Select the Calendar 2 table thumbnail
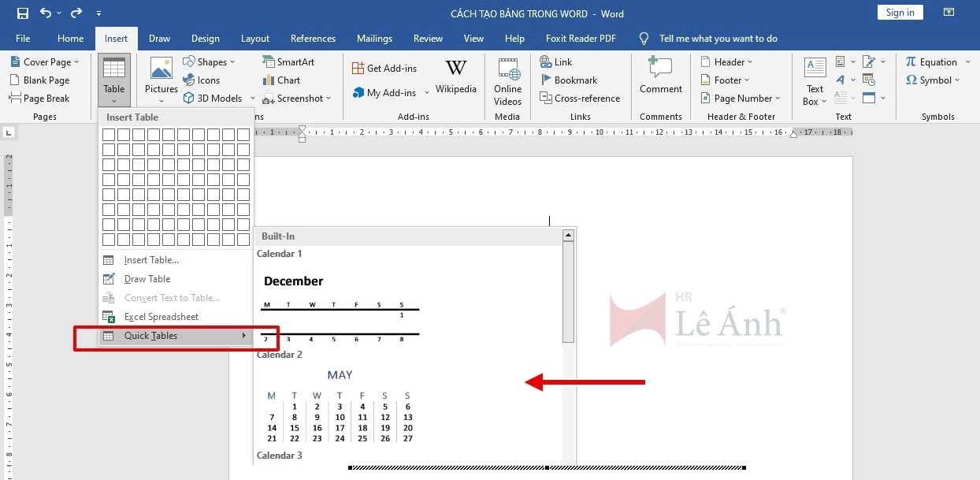The height and width of the screenshot is (480, 980). point(339,406)
